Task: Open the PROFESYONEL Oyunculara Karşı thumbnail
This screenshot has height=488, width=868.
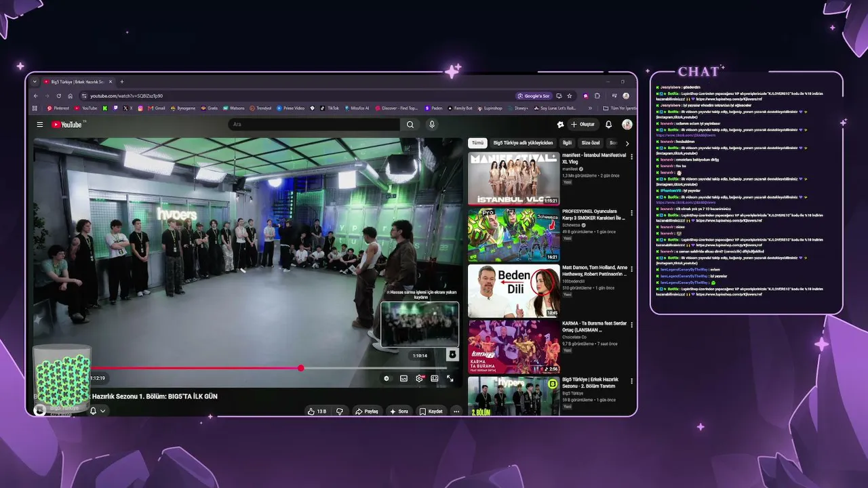Action: click(x=513, y=235)
